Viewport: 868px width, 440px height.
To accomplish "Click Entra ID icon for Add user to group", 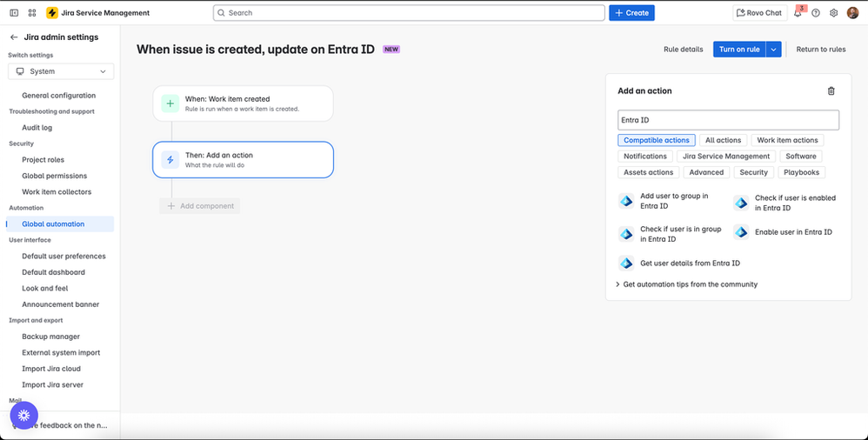I will pyautogui.click(x=626, y=201).
